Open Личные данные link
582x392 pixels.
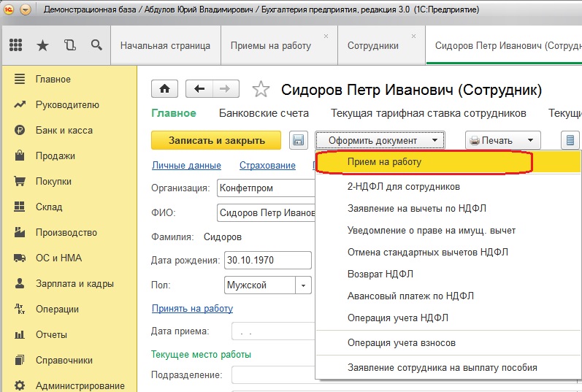click(x=186, y=165)
